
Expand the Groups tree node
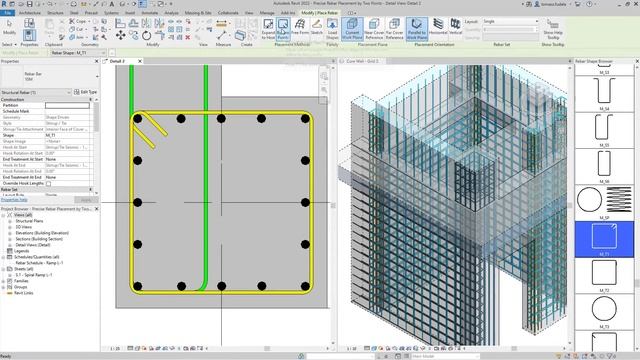pos(3,287)
